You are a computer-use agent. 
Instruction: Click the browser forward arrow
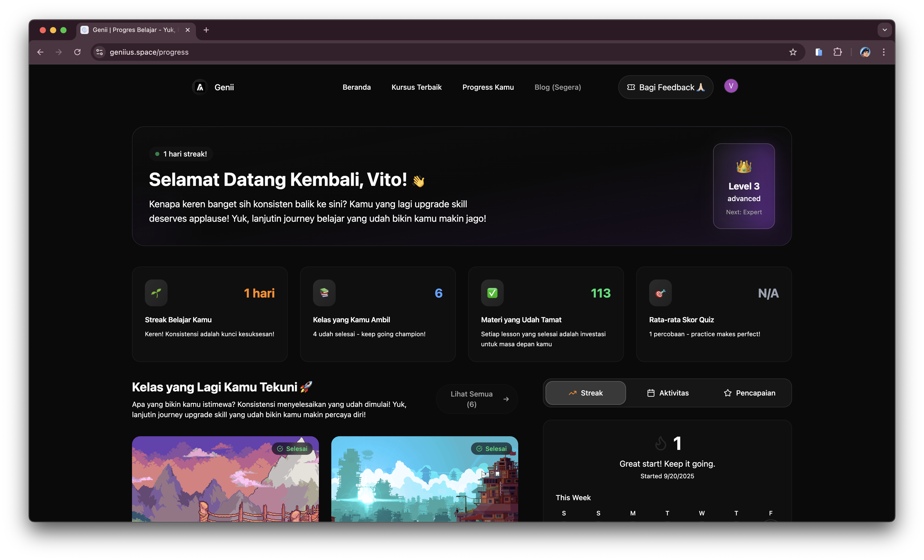59,52
